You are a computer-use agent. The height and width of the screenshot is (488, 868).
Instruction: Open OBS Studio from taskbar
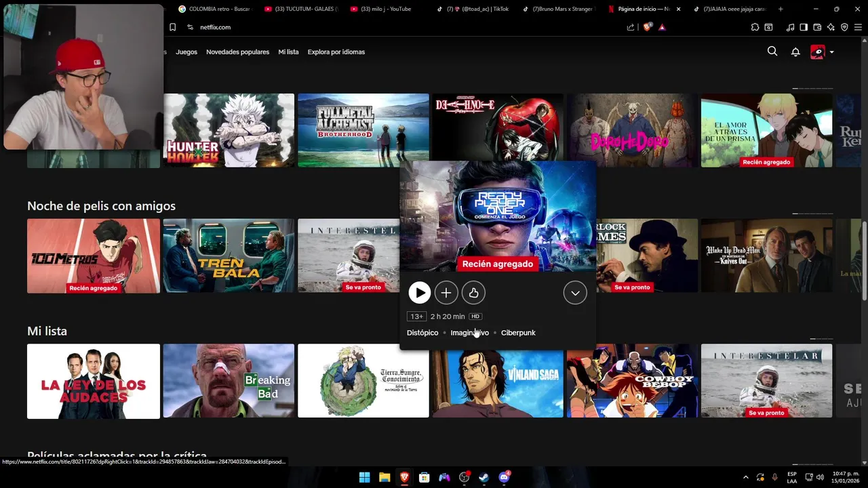[464, 477]
